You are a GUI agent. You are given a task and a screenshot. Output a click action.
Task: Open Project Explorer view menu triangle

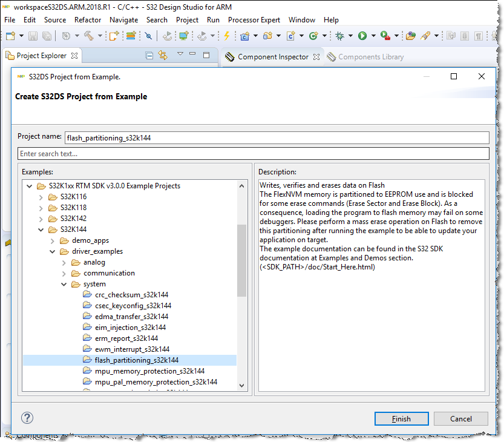click(180, 54)
